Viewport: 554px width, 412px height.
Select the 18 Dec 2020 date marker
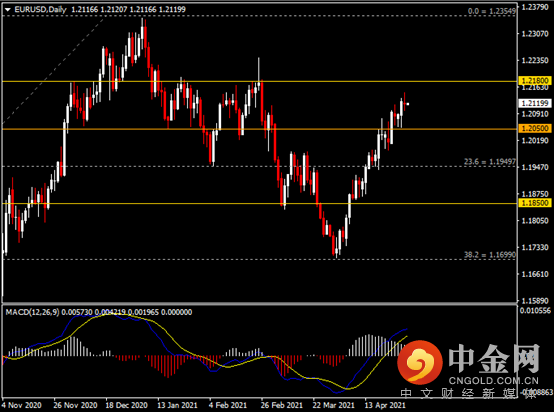(x=126, y=405)
